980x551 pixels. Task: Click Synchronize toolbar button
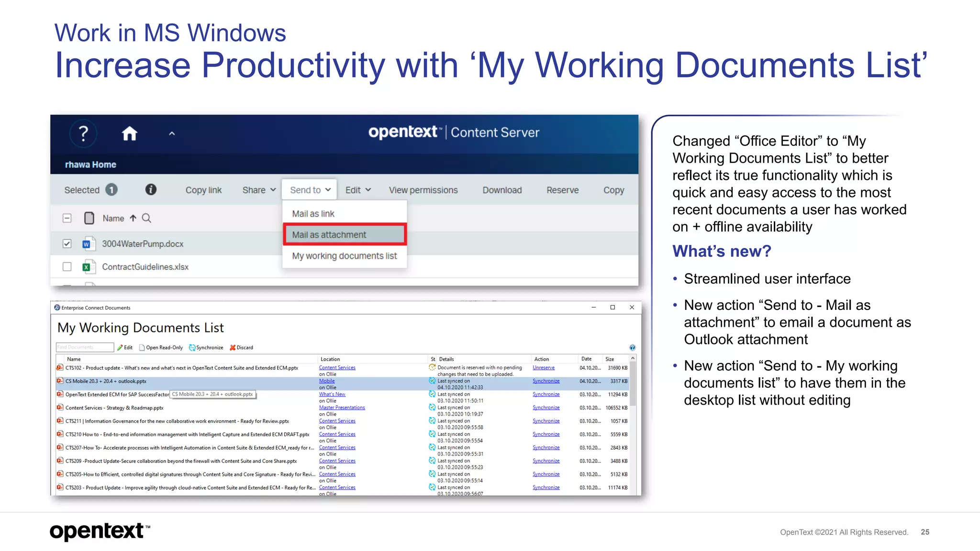click(206, 348)
